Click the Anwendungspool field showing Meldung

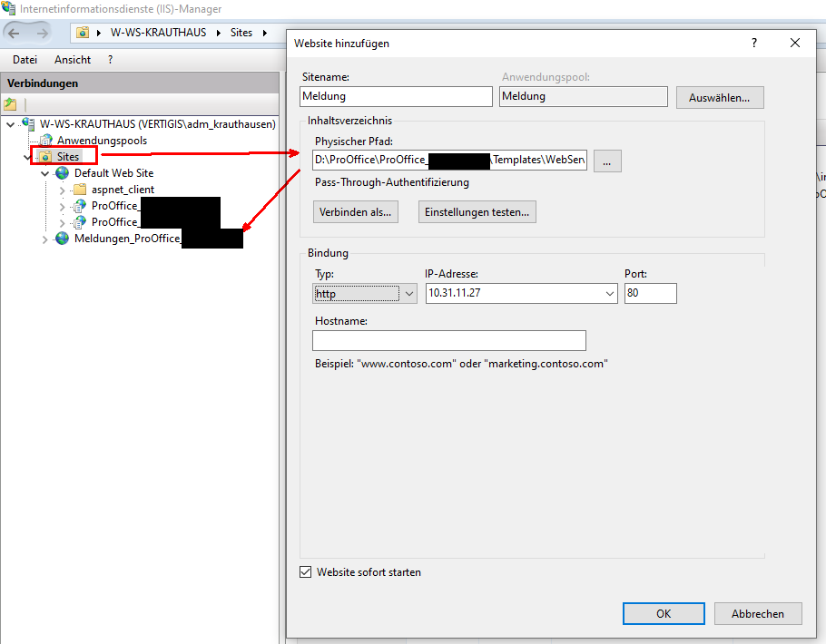(x=583, y=96)
